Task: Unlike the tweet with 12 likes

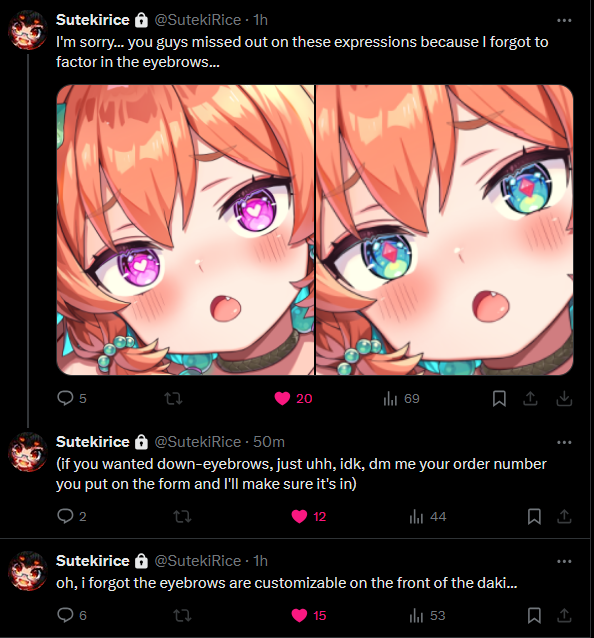Action: coord(308,516)
